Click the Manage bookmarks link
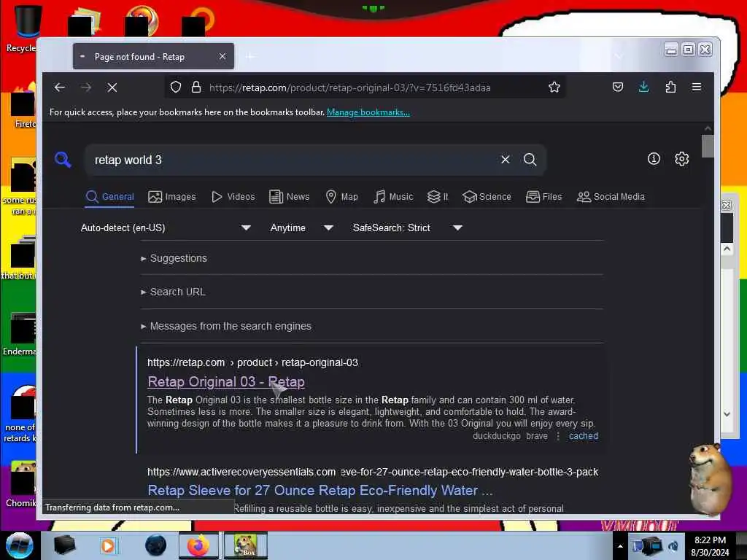Image resolution: width=747 pixels, height=560 pixels. tap(368, 112)
